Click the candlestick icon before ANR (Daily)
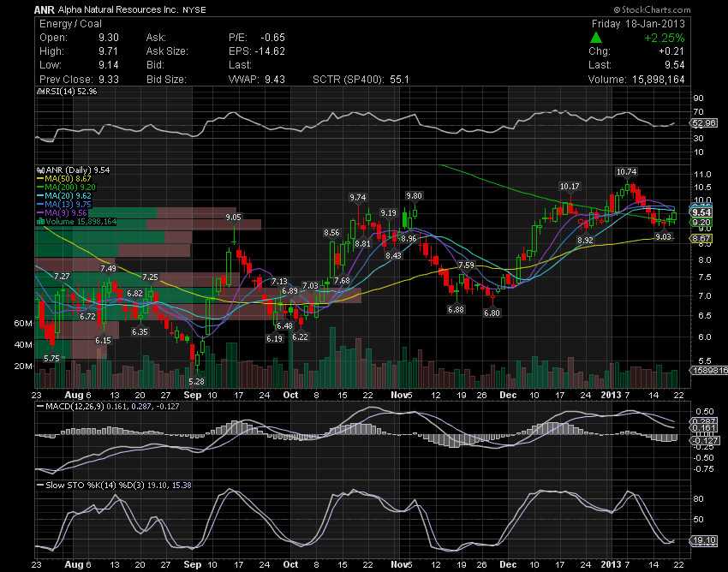Screen dimensions: 728x572 pyautogui.click(x=40, y=170)
